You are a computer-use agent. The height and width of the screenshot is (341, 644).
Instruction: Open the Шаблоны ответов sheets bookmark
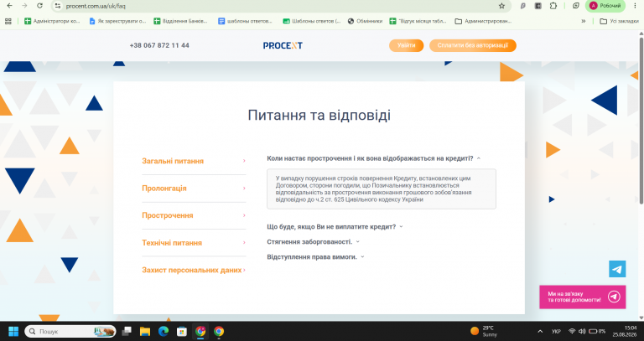[312, 21]
